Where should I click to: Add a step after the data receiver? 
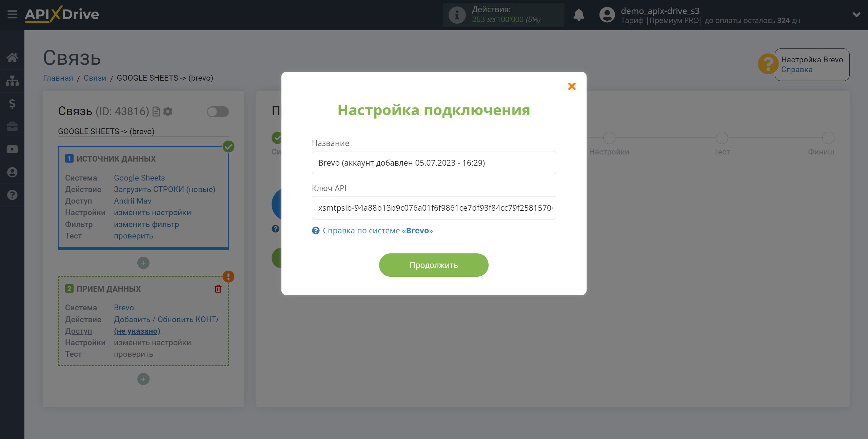click(x=143, y=379)
